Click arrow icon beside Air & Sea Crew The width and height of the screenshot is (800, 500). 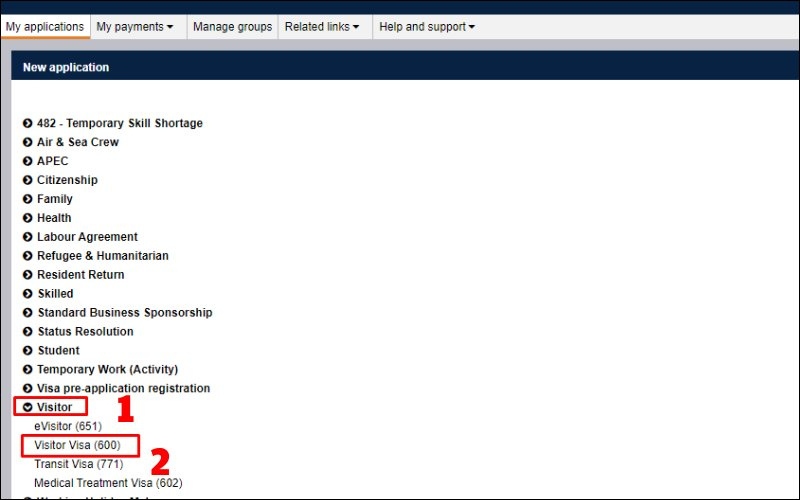(28, 142)
